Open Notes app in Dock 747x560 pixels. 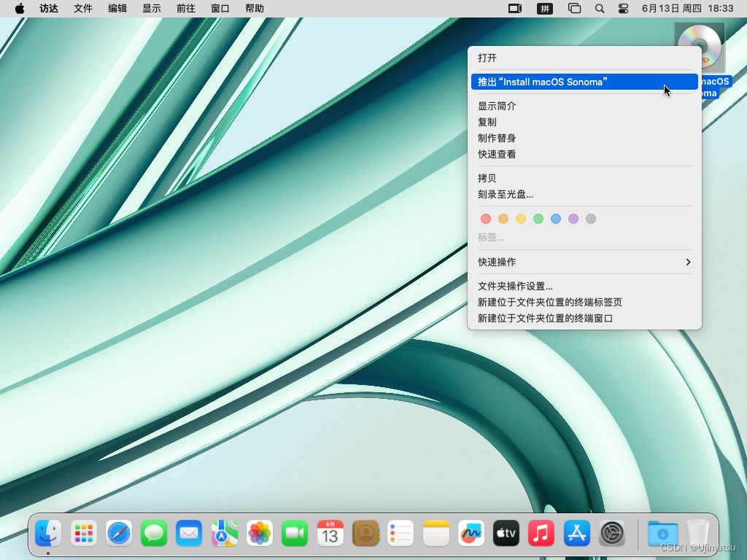point(436,533)
